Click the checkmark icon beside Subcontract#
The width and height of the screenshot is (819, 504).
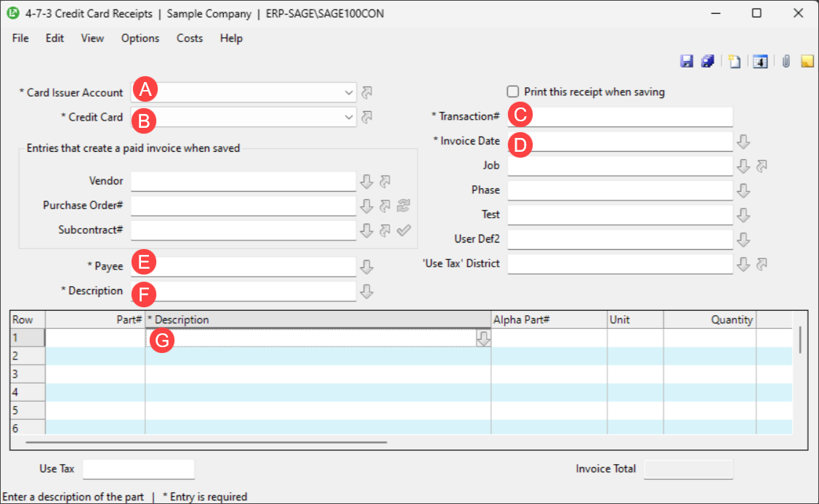[403, 230]
